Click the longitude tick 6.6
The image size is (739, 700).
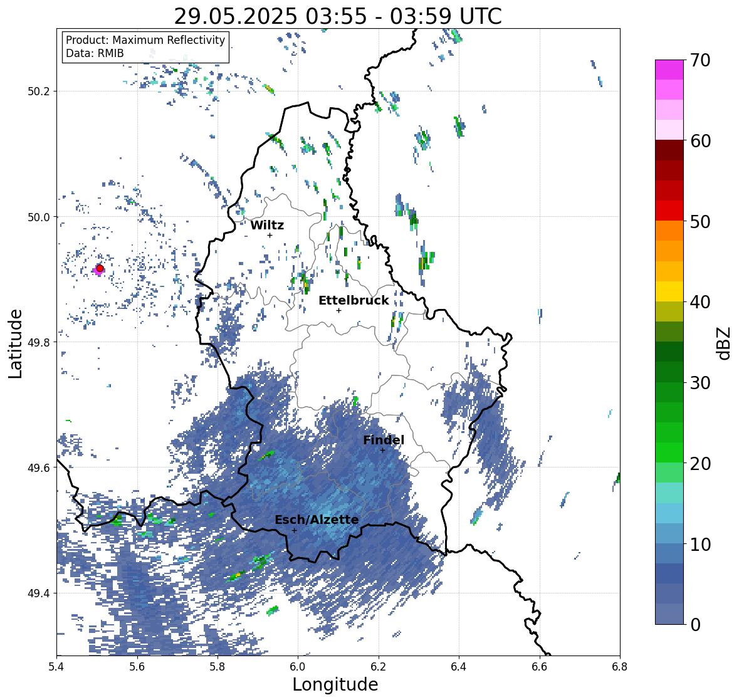click(x=539, y=666)
